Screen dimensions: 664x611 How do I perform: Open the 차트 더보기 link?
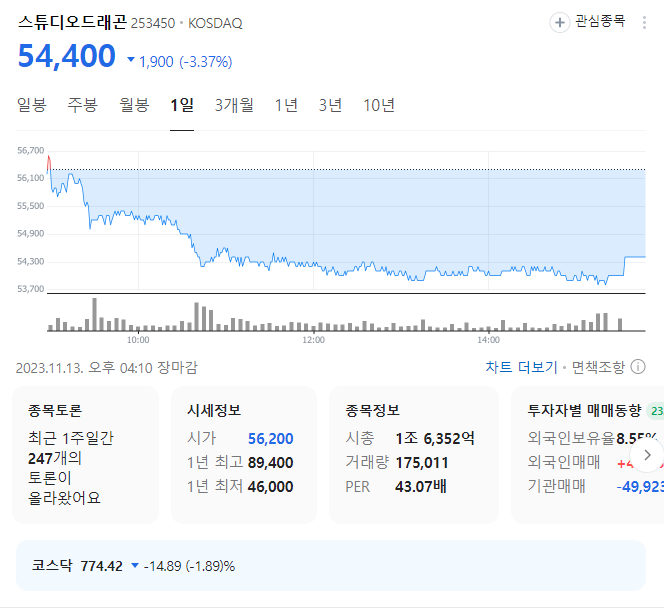(x=521, y=367)
